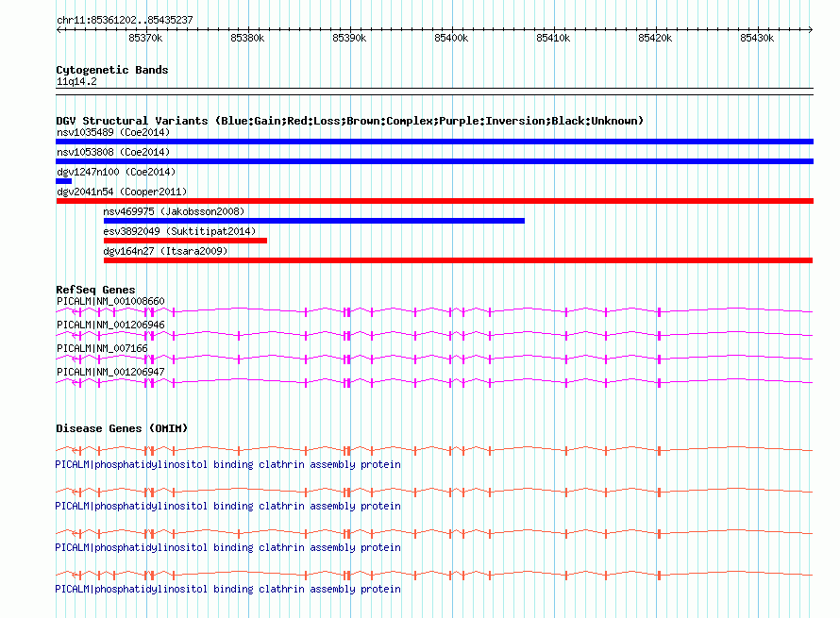Click the second orange OMIM gene model

tap(434, 492)
